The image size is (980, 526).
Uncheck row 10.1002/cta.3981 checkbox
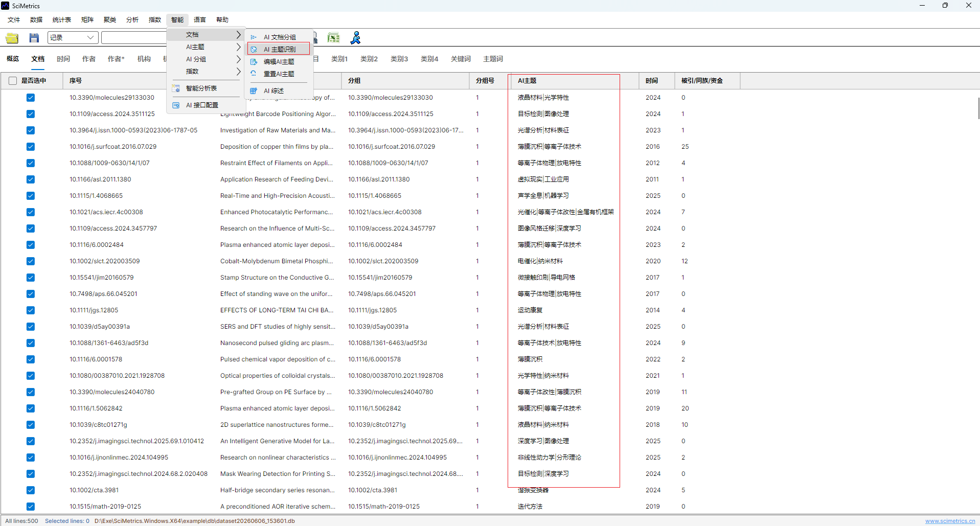[31, 490]
